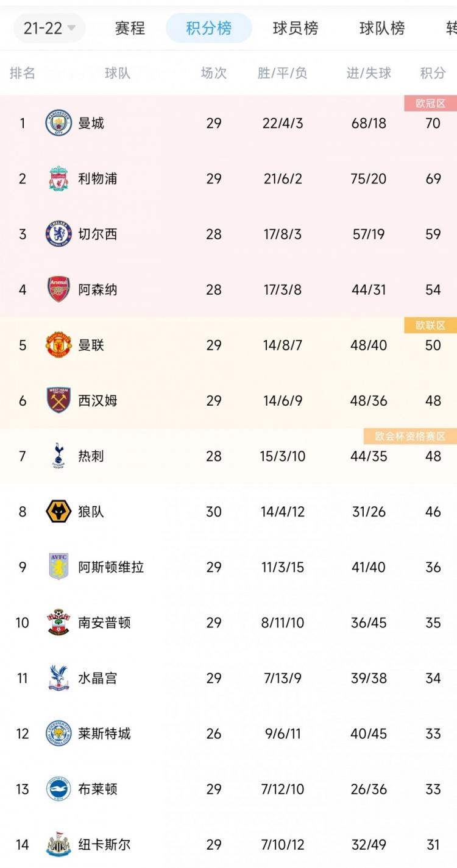Open the 21-22 season dropdown
This screenshot has height=868, width=457.
(x=49, y=27)
